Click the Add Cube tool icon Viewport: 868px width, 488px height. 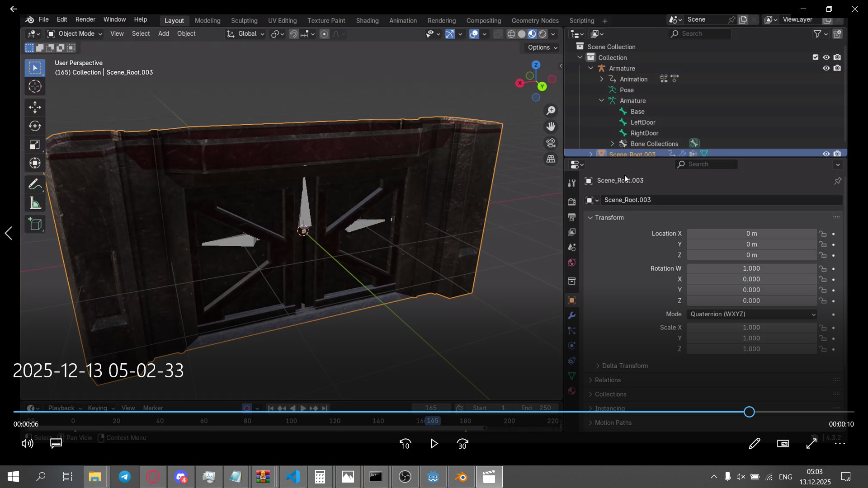pyautogui.click(x=35, y=224)
